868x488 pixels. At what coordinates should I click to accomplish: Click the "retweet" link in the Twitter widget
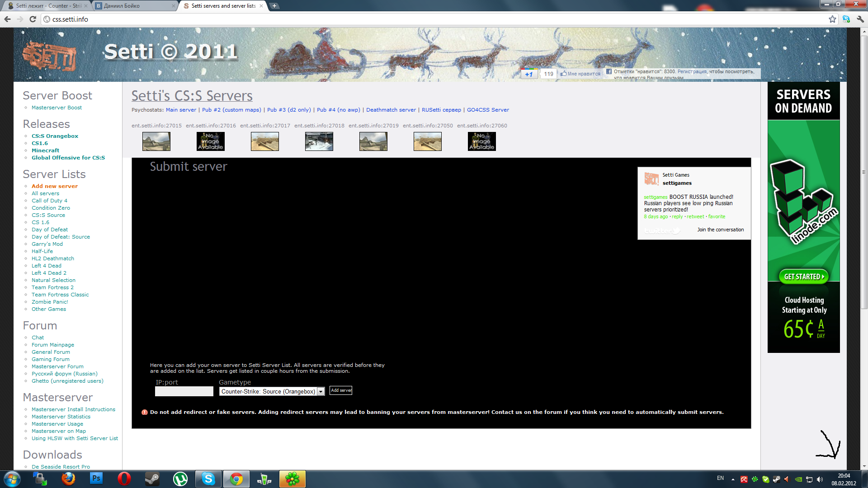(695, 217)
